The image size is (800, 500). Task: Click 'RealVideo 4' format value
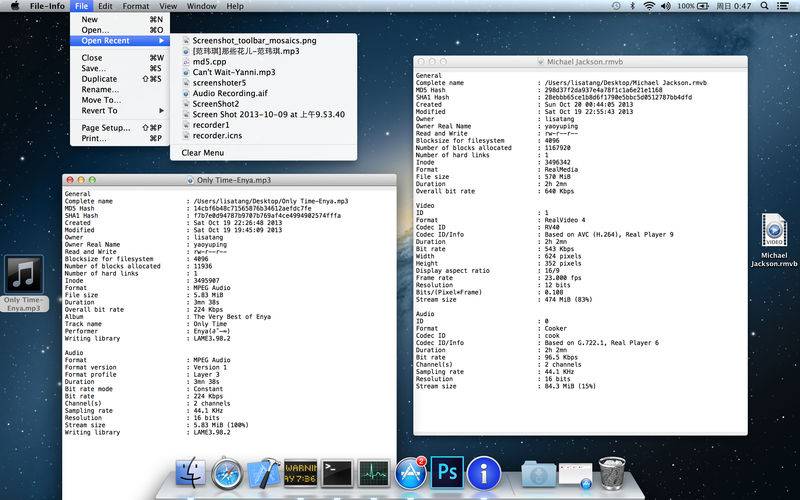coord(565,220)
